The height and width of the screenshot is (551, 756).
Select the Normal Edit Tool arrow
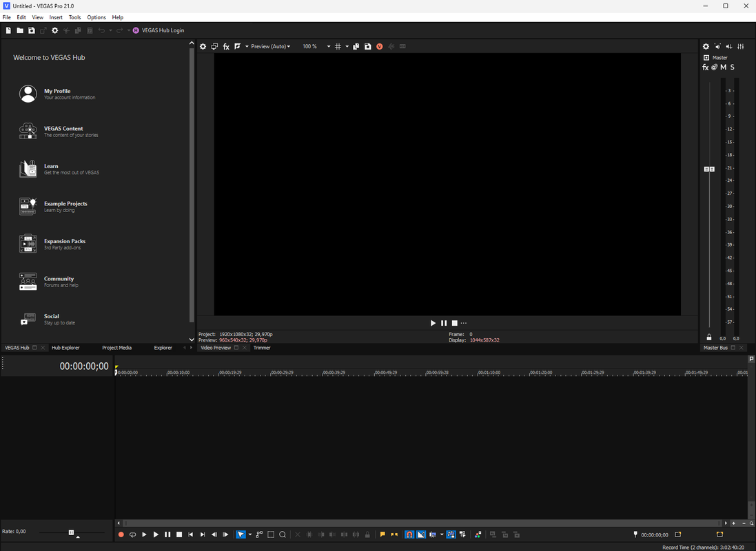pyautogui.click(x=241, y=534)
